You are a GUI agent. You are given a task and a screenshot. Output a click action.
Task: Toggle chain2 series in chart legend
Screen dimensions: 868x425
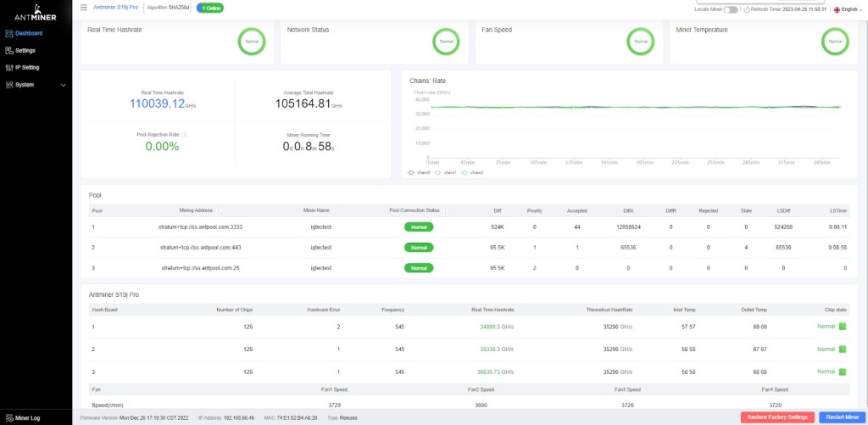pos(471,173)
